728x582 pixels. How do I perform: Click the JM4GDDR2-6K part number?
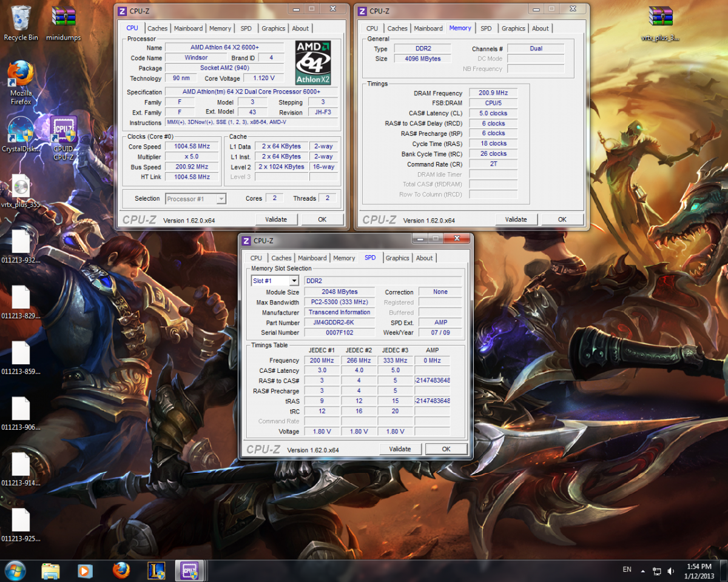[339, 323]
